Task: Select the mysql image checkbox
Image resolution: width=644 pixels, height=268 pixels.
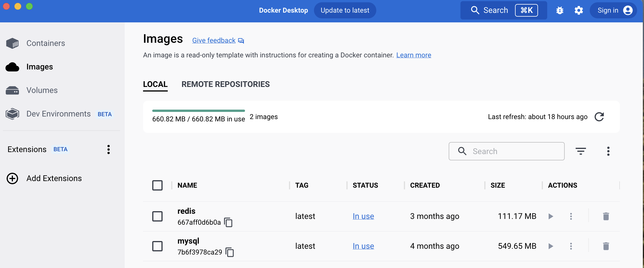Action: coord(157,246)
